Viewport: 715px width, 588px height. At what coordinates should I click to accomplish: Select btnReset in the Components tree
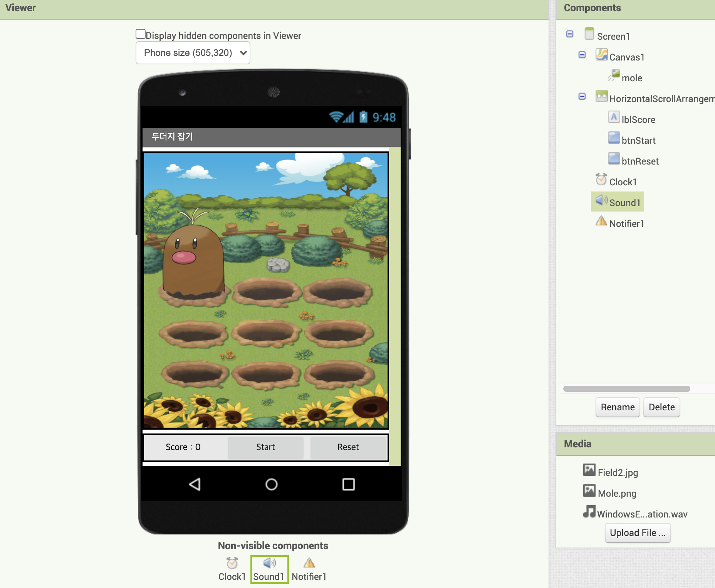[x=640, y=161]
